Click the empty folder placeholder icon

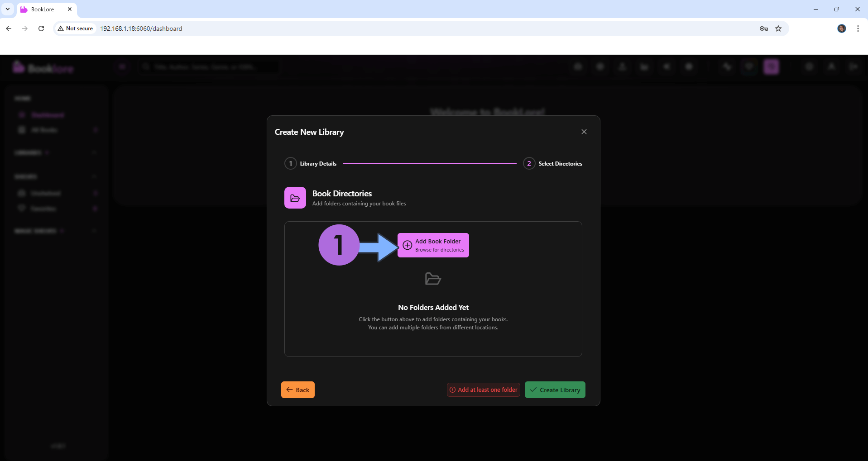[x=433, y=279]
